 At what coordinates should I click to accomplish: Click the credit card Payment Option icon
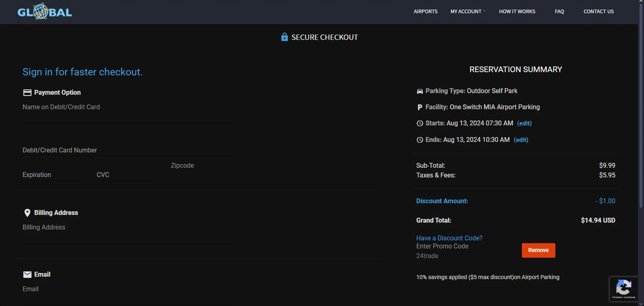click(x=27, y=92)
